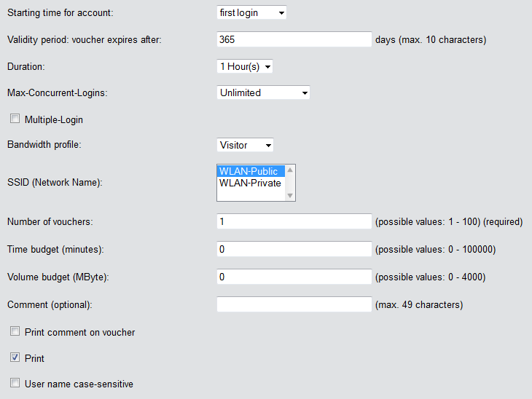Viewport: 532px width, 399px height.
Task: Enable Print comment on voucher checkbox
Action: coord(15,331)
